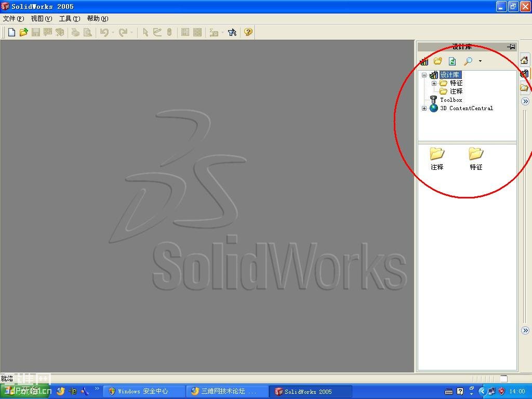532x399 pixels.
Task: Click the Print icon in the toolbar
Action: [x=75, y=32]
